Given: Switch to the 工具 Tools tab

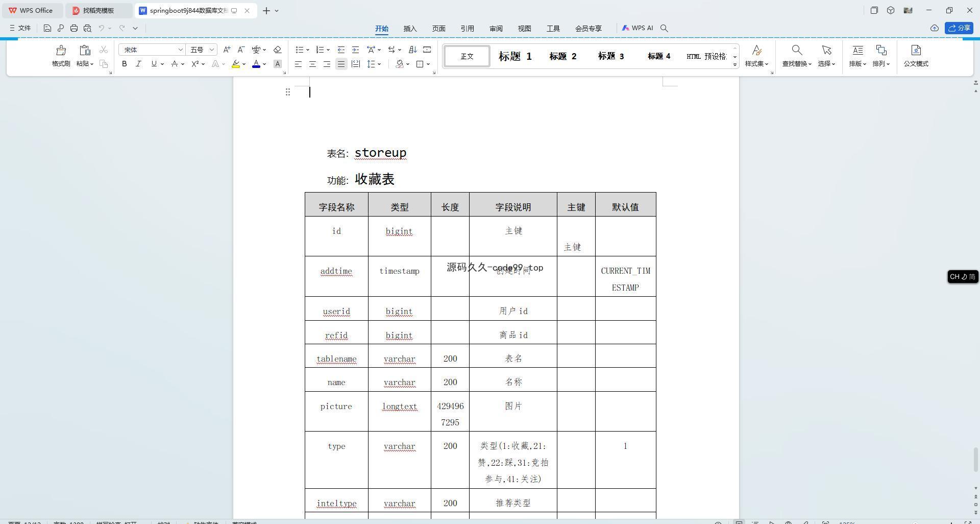Looking at the screenshot, I should (x=553, y=29).
